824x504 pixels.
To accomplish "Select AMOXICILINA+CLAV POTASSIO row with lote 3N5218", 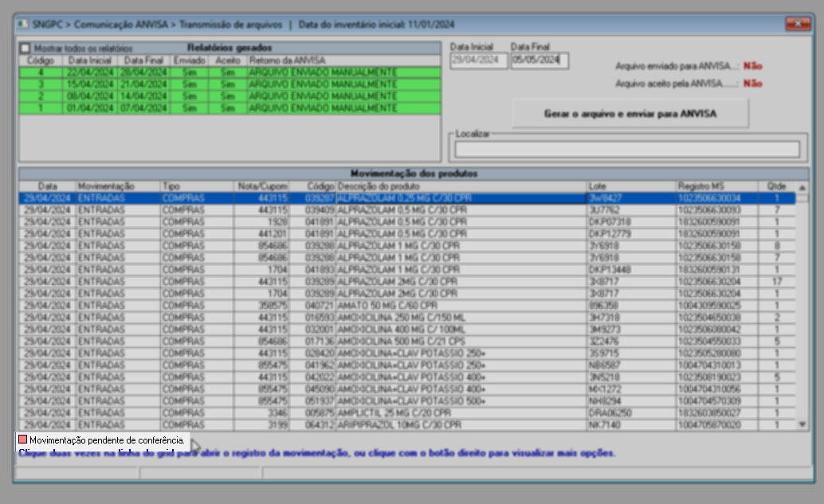I will click(x=407, y=377).
